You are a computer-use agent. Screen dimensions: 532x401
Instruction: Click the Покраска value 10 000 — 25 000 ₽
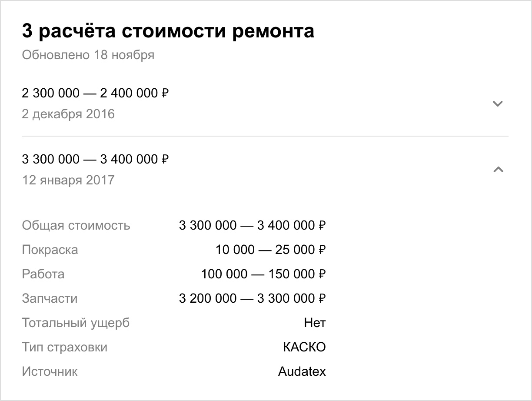(x=271, y=250)
